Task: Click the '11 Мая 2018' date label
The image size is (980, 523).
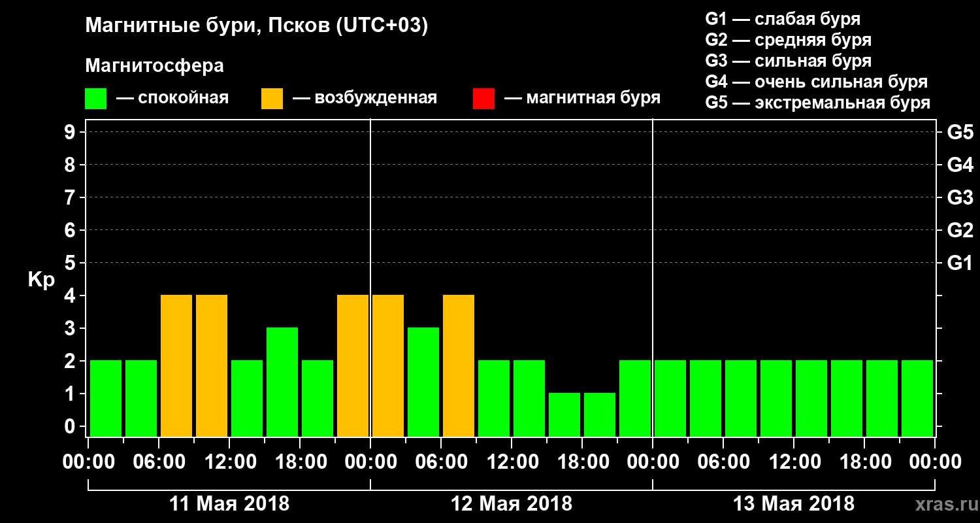Action: pyautogui.click(x=229, y=504)
